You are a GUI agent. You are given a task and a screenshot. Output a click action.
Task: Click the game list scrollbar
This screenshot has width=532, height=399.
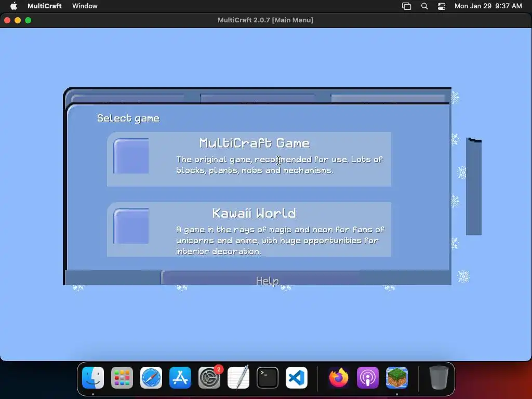click(474, 187)
